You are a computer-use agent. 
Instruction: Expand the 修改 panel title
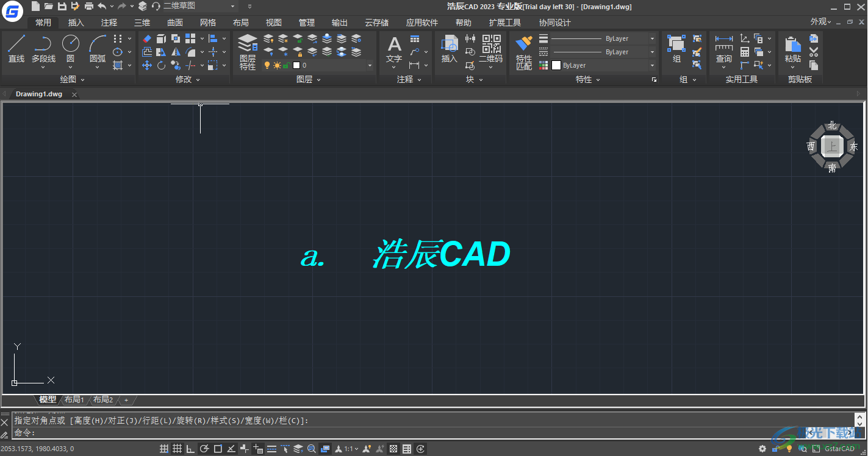188,79
